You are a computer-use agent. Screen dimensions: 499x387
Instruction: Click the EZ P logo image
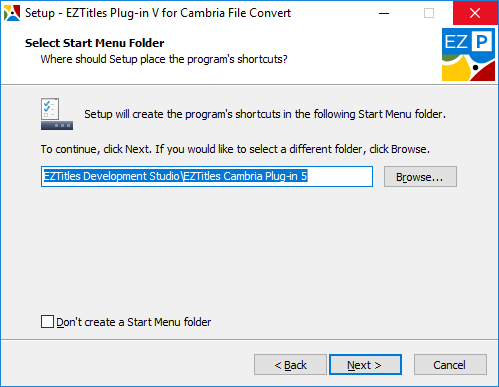coord(468,54)
